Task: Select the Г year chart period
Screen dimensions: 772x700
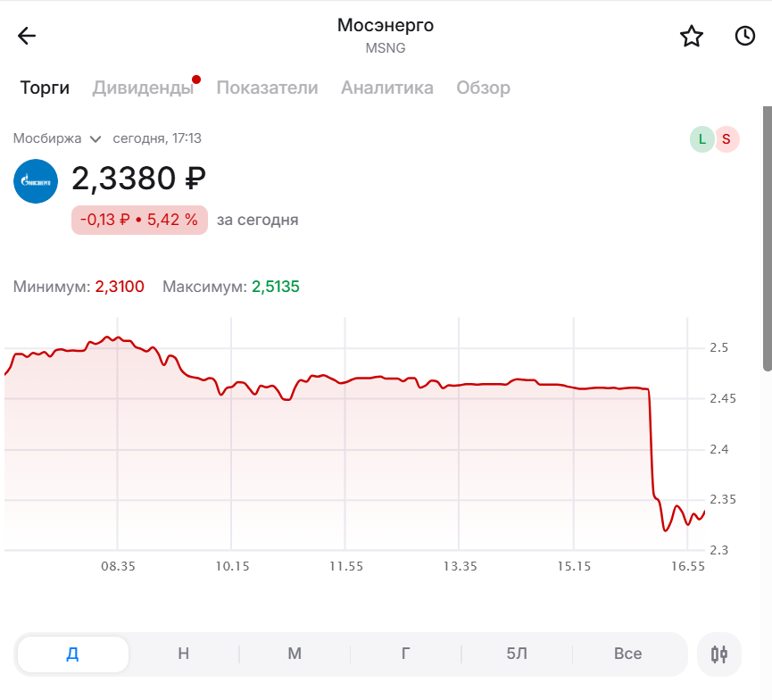Action: click(405, 654)
